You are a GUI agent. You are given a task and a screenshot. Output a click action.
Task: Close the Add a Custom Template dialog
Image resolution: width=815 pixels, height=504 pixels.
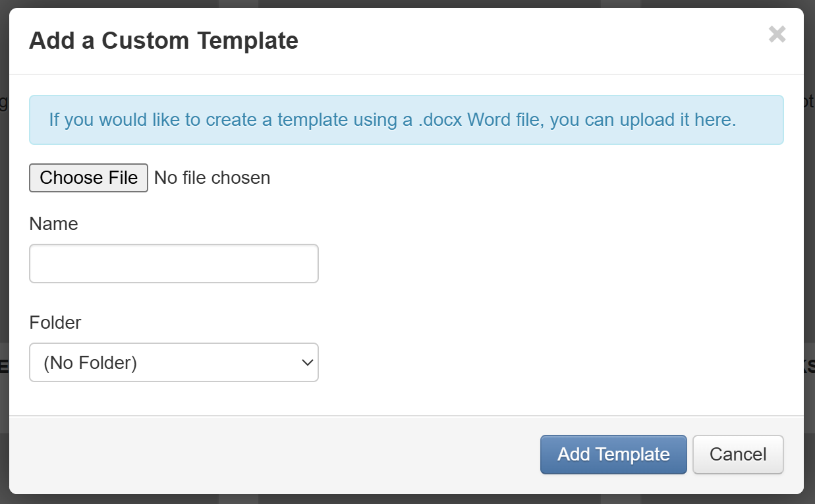(777, 34)
